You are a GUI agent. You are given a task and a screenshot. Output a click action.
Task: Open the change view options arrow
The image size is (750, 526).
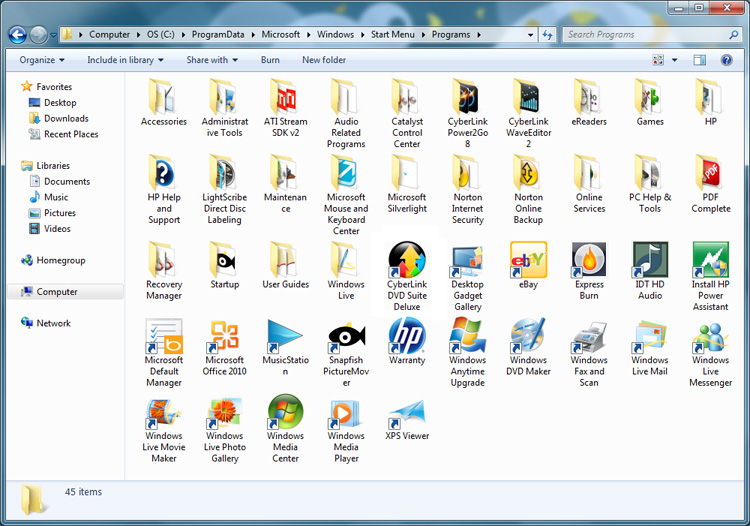675,60
